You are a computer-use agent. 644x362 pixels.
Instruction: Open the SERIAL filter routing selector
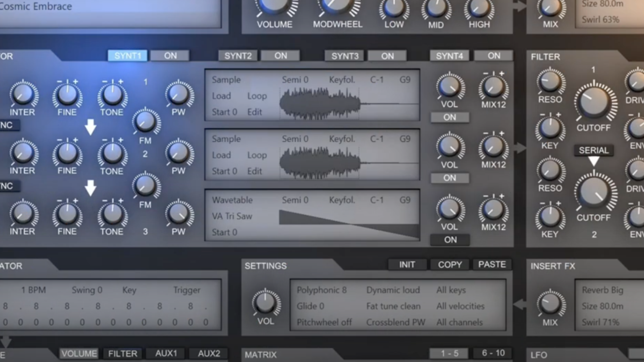(594, 150)
